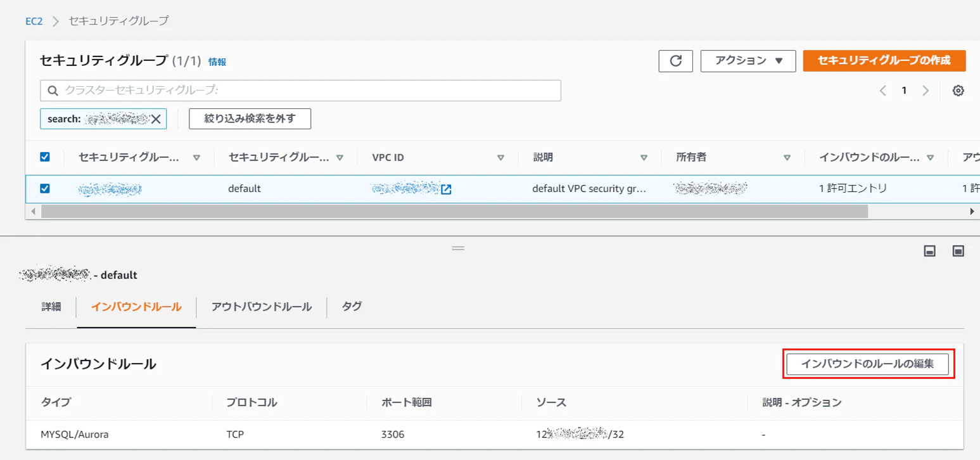Open VPC ID external link icon
The image size is (980, 460).
[x=446, y=189]
